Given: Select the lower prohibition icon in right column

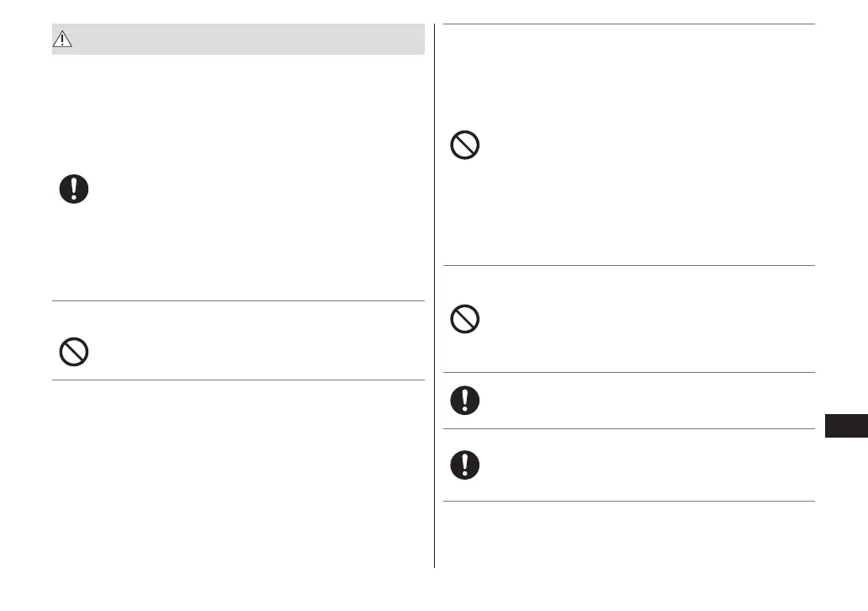Looking at the screenshot, I should click(x=464, y=320).
